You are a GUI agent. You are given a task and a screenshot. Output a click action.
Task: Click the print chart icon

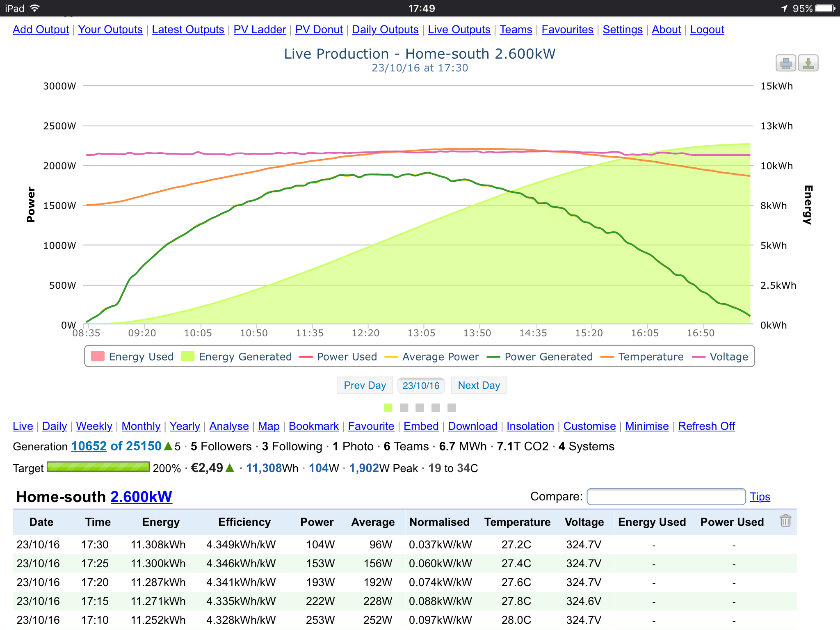tap(785, 64)
